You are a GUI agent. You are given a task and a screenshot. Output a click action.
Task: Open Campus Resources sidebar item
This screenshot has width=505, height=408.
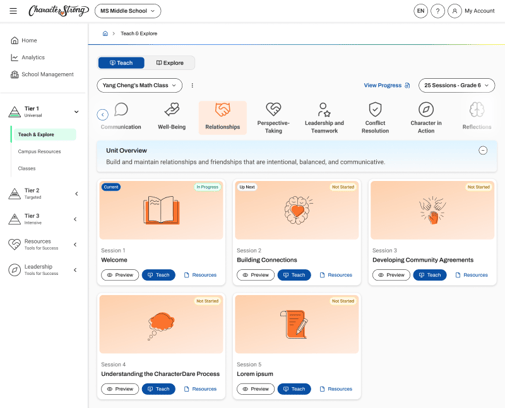tap(39, 151)
